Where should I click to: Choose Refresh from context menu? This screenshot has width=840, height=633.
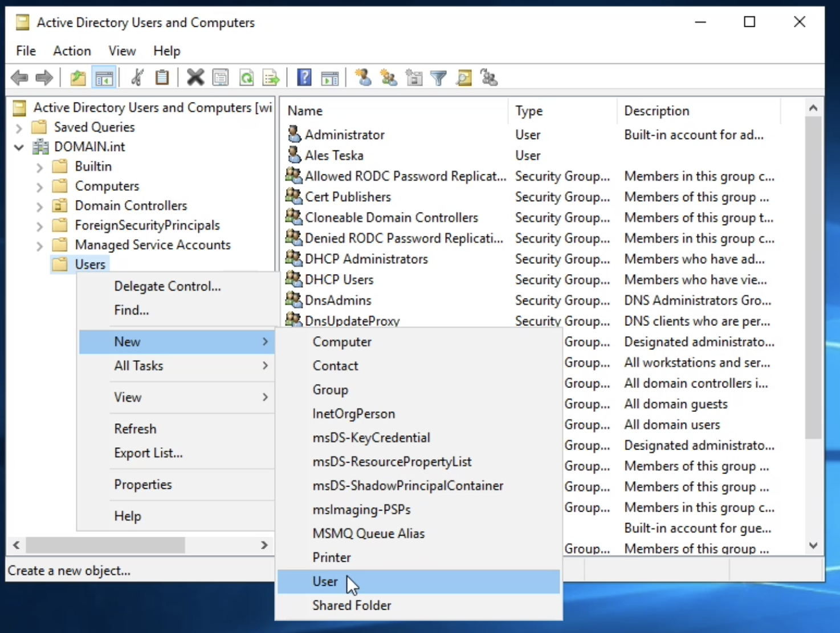point(177,428)
